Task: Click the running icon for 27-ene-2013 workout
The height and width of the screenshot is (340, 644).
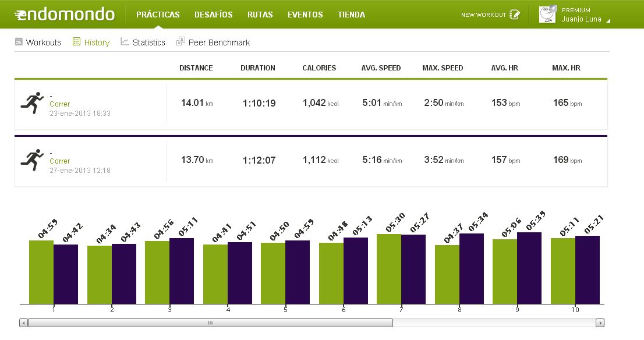Action: pos(32,160)
